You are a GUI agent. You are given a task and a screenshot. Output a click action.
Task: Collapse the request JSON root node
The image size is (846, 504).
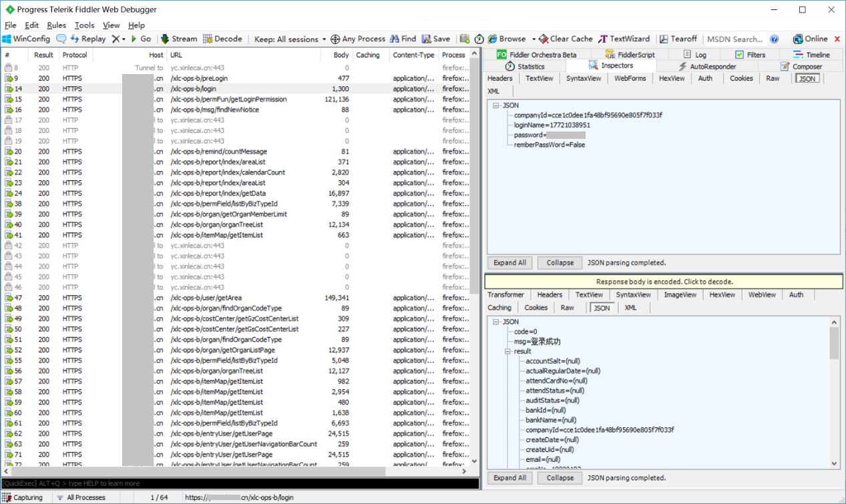point(496,105)
